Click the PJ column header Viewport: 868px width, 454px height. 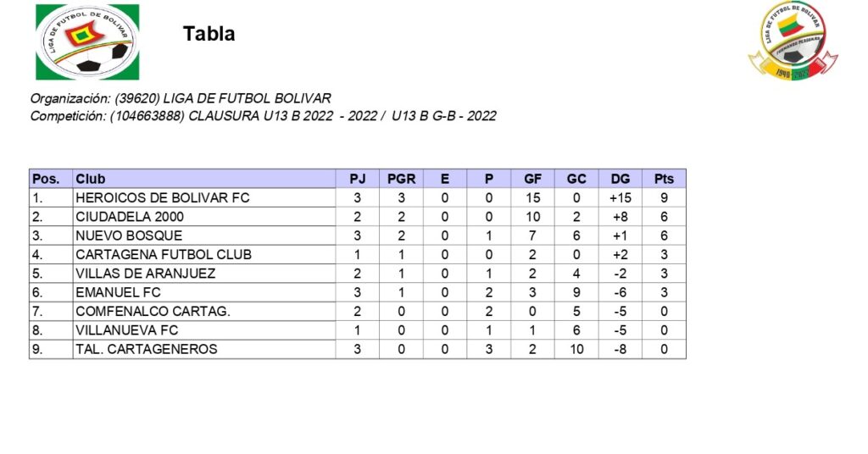point(357,179)
